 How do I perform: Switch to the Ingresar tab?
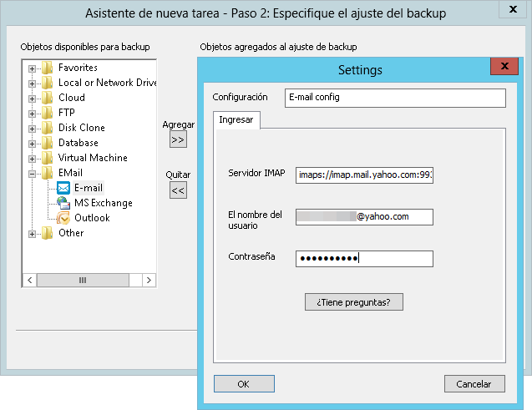[236, 120]
